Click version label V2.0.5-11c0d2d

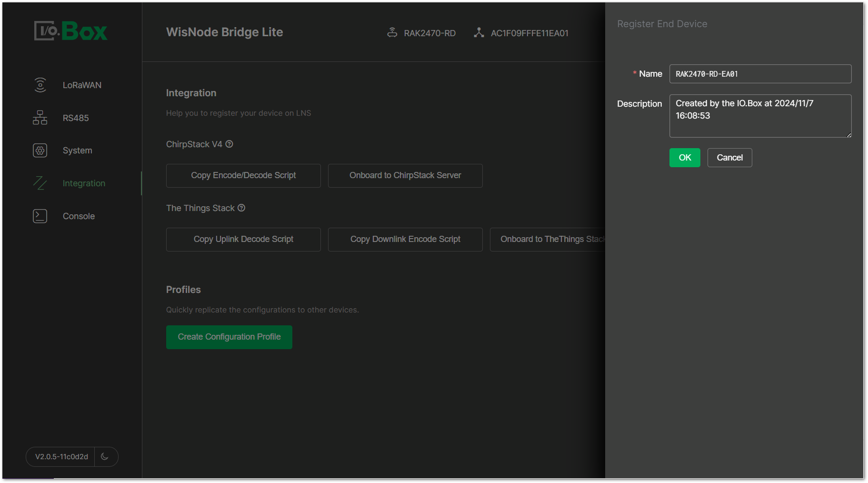[61, 456]
